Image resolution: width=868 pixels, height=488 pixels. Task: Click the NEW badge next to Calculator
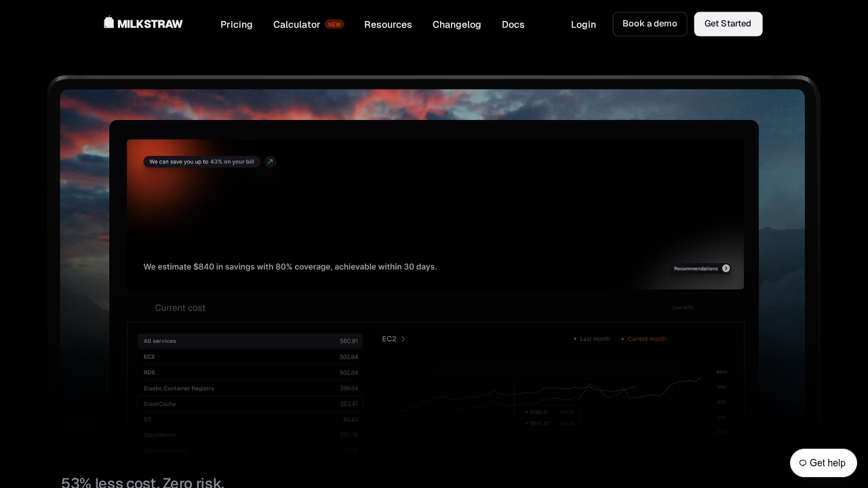[x=334, y=24]
